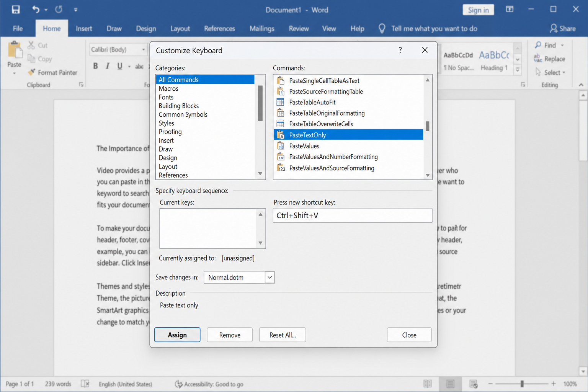
Task: Click the Assign button
Action: [x=177, y=335]
